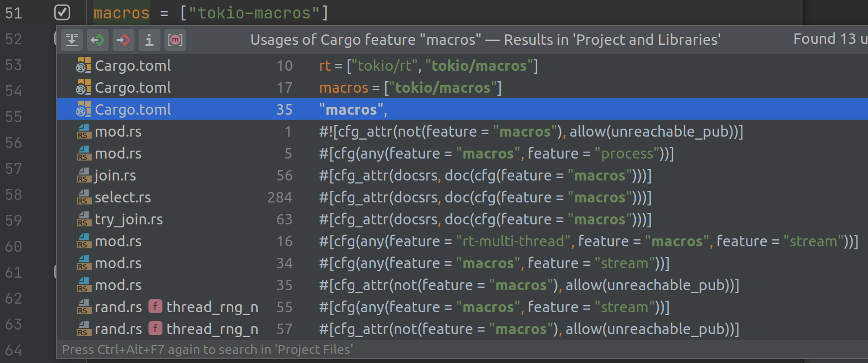Image resolution: width=868 pixels, height=363 pixels.
Task: Click the Cargo.toml file icon on line 10
Action: (83, 65)
